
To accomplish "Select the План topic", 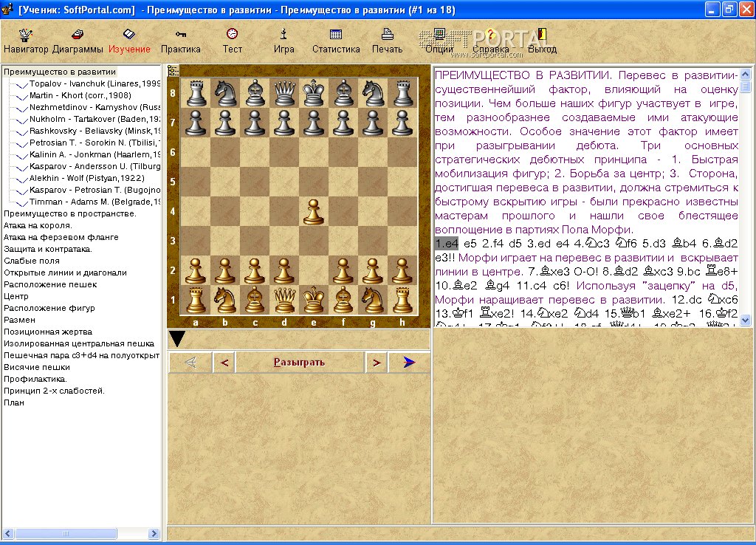I will coord(14,402).
